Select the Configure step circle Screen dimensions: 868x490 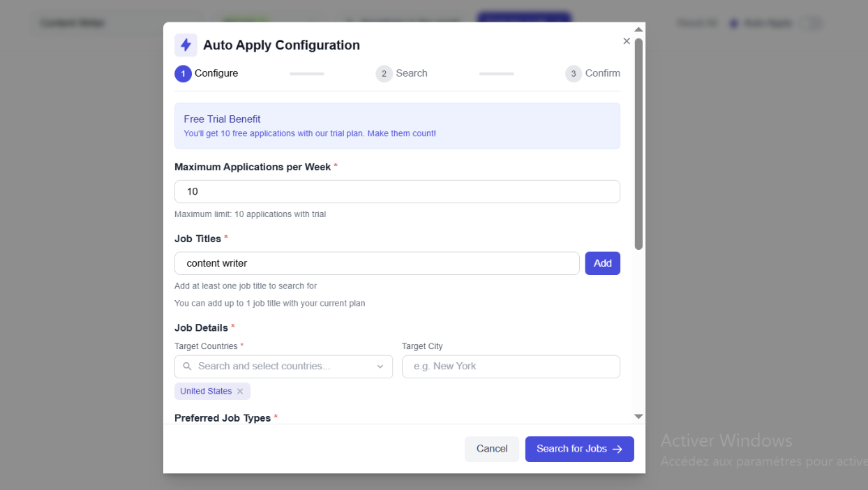(183, 73)
